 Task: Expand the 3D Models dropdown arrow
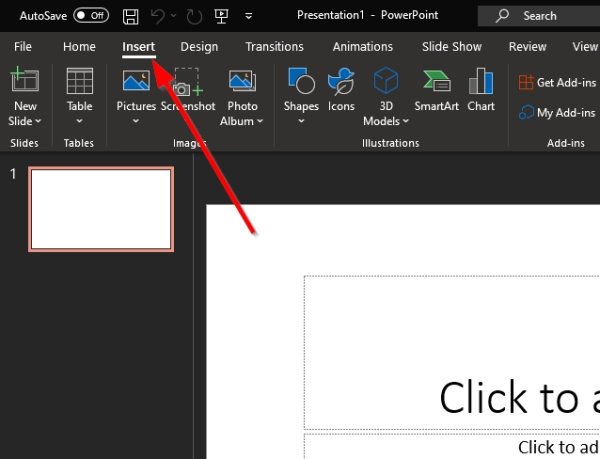(406, 121)
